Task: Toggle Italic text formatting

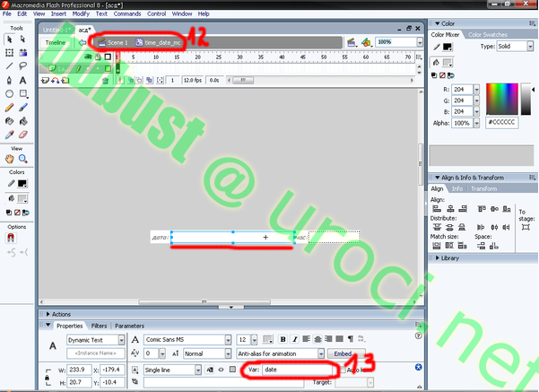Action: point(294,339)
